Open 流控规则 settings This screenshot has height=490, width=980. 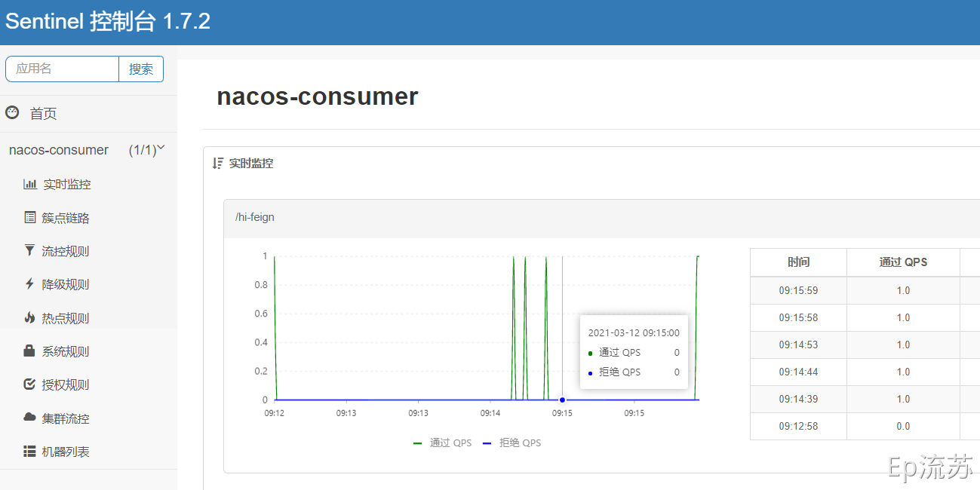(66, 251)
